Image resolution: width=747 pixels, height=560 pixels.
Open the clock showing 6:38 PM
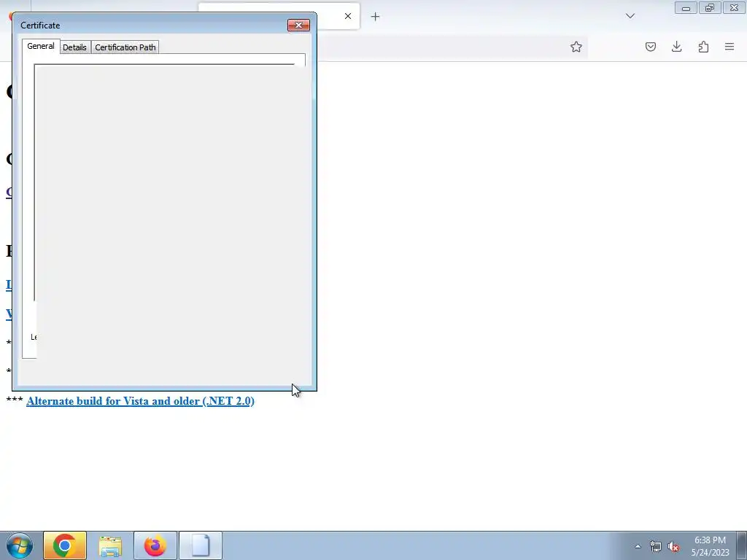(x=711, y=546)
